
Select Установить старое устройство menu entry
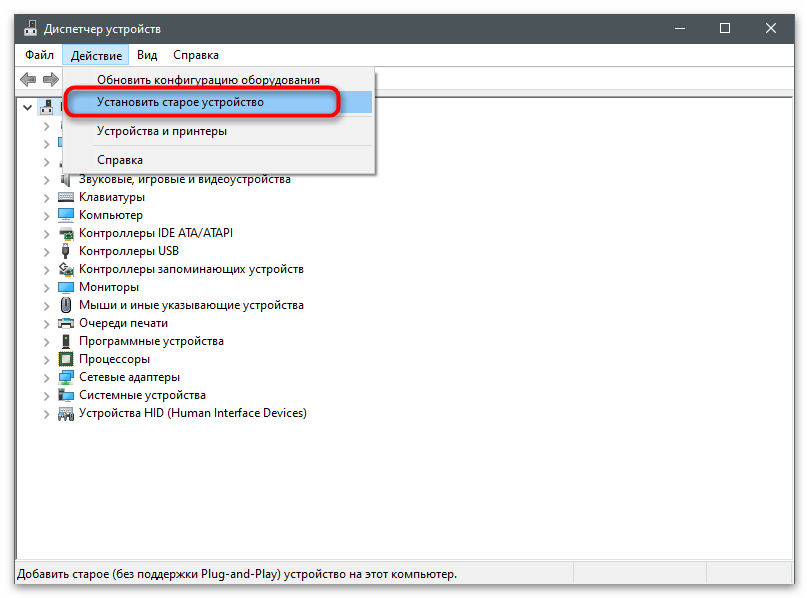tap(180, 102)
